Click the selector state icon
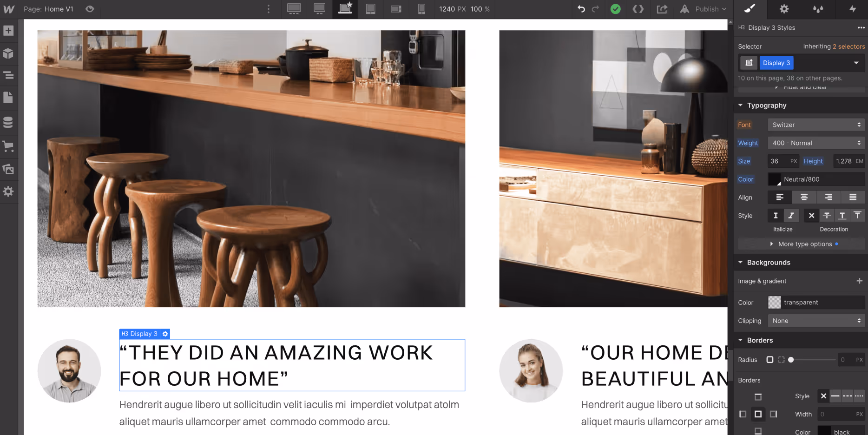Image resolution: width=868 pixels, height=435 pixels. pyautogui.click(x=749, y=63)
